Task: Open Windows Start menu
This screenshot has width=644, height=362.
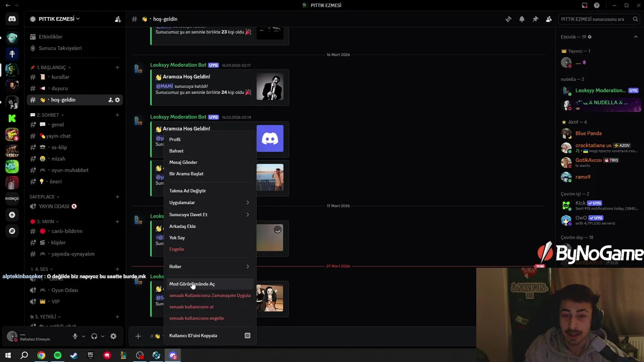Action: pos(8,355)
